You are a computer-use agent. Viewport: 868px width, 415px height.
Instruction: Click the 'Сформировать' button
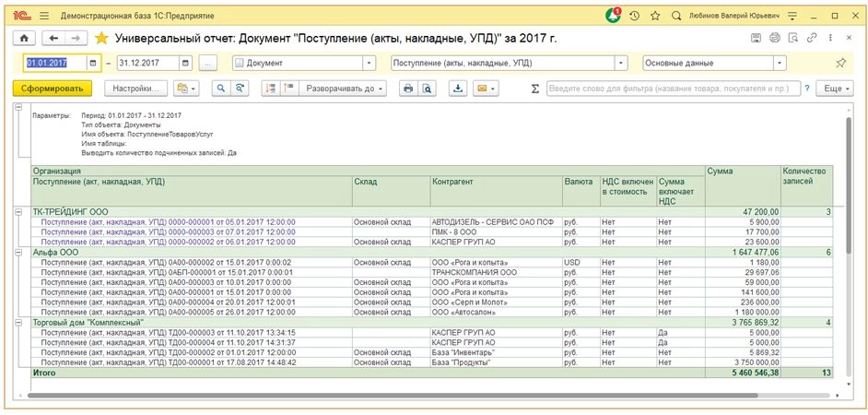click(x=52, y=89)
